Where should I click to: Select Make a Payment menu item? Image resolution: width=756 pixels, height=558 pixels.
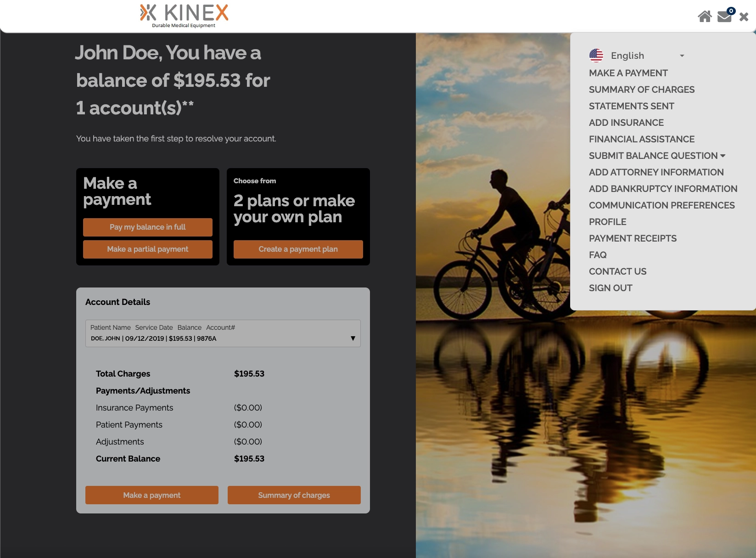coord(628,73)
